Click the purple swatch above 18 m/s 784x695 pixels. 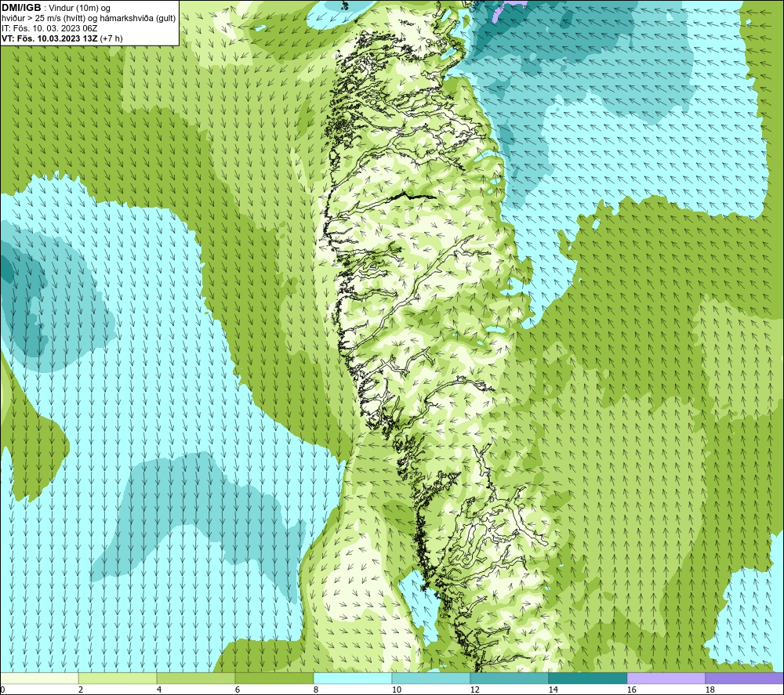coord(744,679)
